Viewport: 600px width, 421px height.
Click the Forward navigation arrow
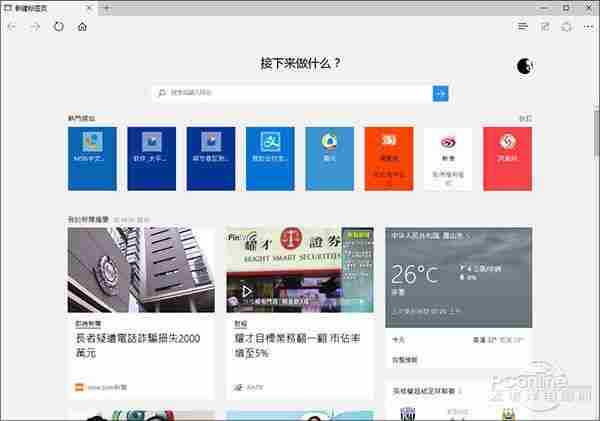[35, 26]
